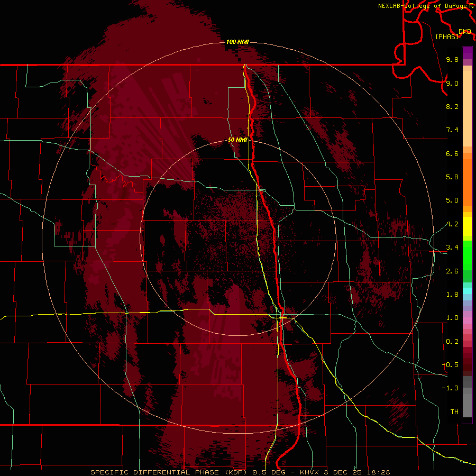Click the peach segment of the color bar
476x476 pixels.
[x=467, y=109]
